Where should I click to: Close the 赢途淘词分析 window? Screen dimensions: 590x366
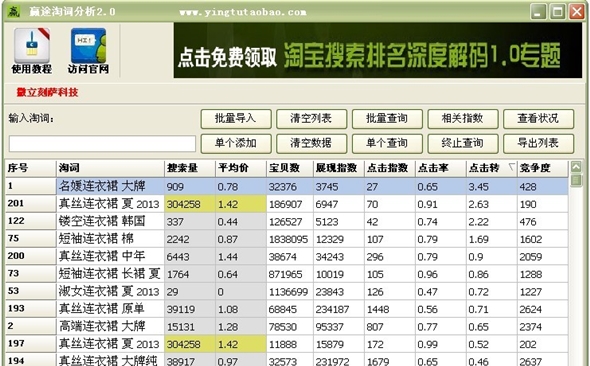pyautogui.click(x=576, y=12)
